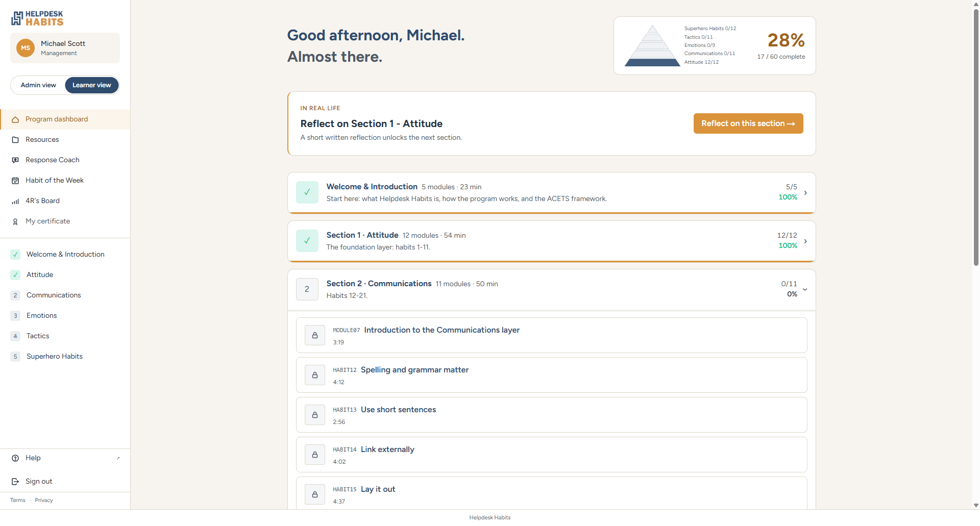
Task: Click the lock icon on Lay it out
Action: (x=315, y=494)
